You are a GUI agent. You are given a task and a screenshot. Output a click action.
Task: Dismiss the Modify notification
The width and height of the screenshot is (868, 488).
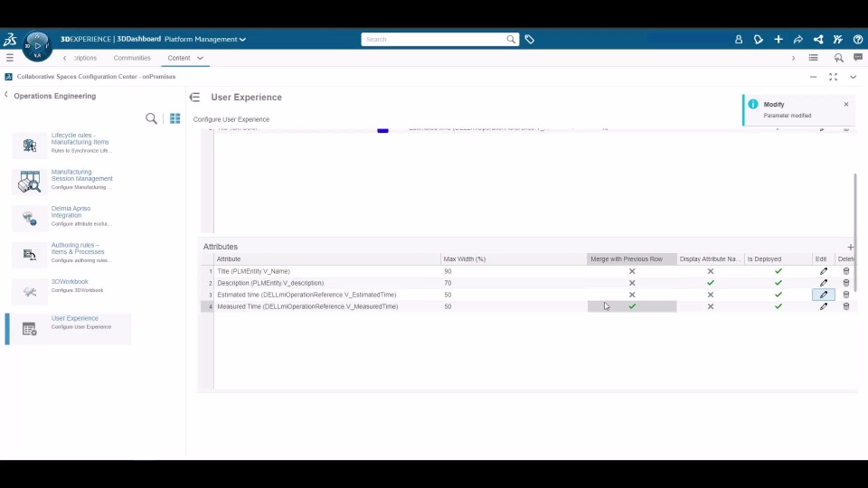pos(846,104)
